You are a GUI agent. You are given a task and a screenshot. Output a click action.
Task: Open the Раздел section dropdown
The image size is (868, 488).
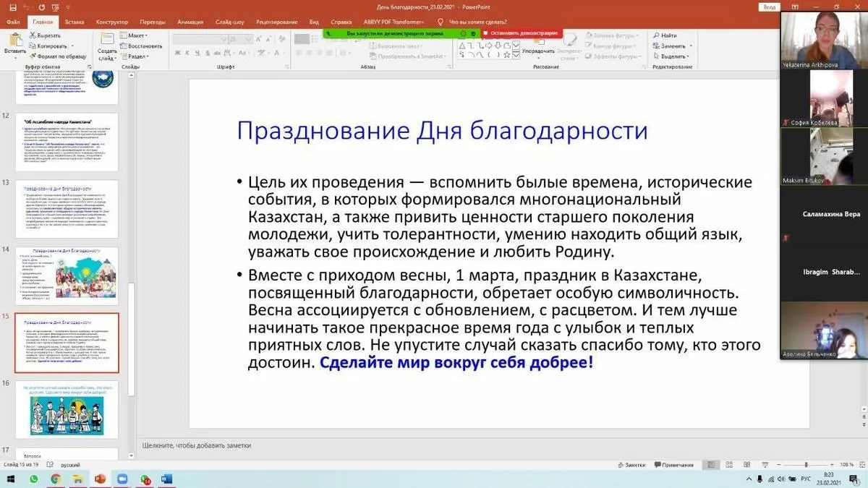coord(135,56)
